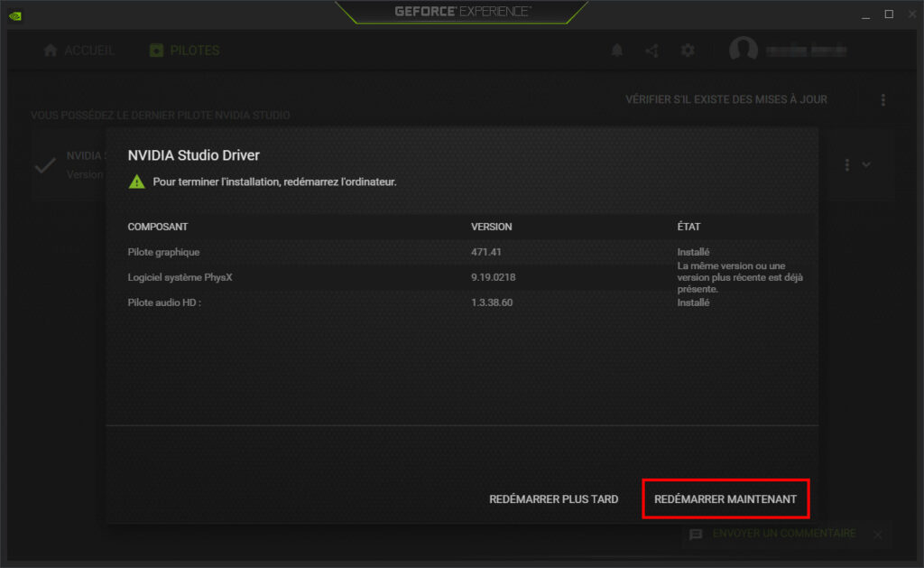Click the redémarrez l'ordinateur message
This screenshot has width=924, height=568.
(x=274, y=182)
